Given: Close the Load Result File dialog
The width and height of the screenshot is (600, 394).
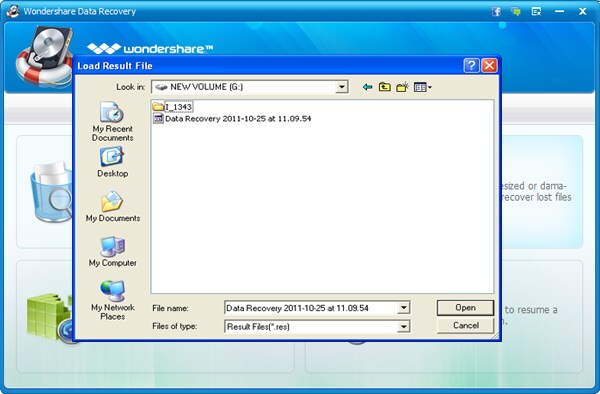Looking at the screenshot, I should 489,65.
